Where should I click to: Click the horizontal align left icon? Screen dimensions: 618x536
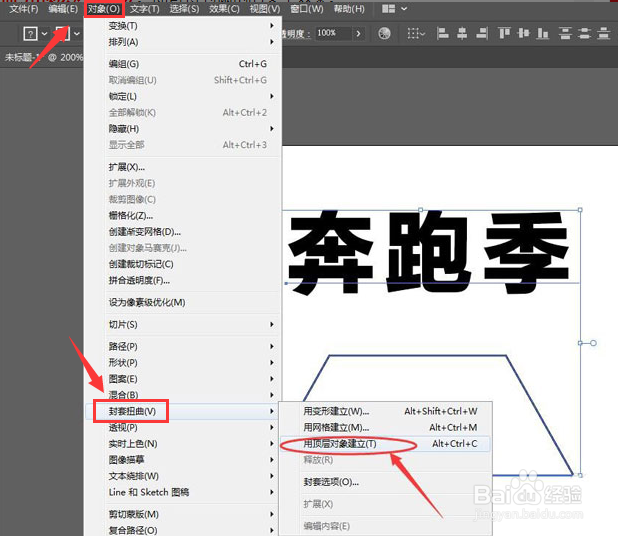point(443,34)
